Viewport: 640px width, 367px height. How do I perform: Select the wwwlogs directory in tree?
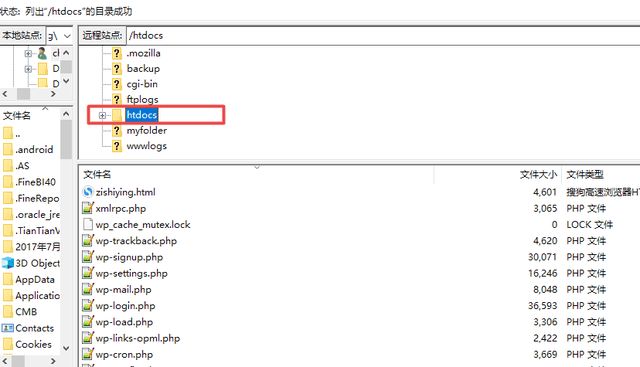click(x=147, y=146)
